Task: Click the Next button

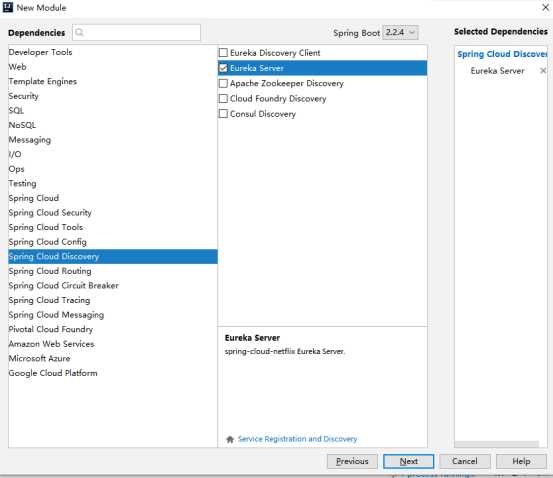Action: [x=408, y=461]
